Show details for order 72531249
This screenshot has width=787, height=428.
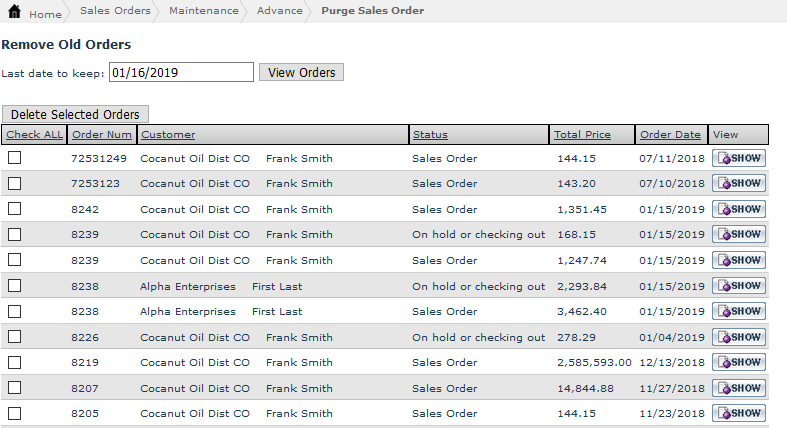point(738,158)
